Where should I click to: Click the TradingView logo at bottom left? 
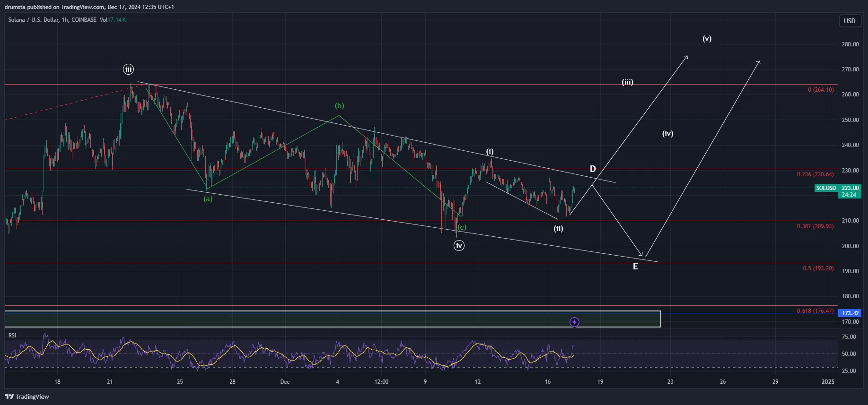(x=27, y=396)
